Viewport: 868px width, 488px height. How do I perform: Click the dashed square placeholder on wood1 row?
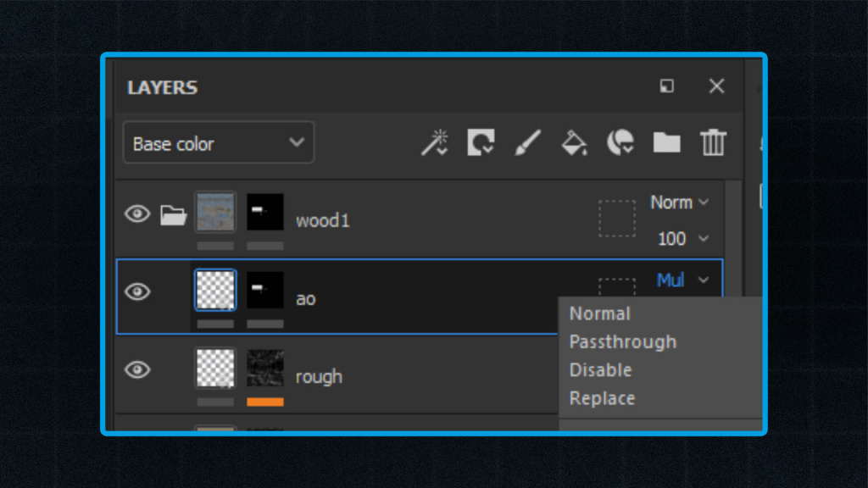617,219
